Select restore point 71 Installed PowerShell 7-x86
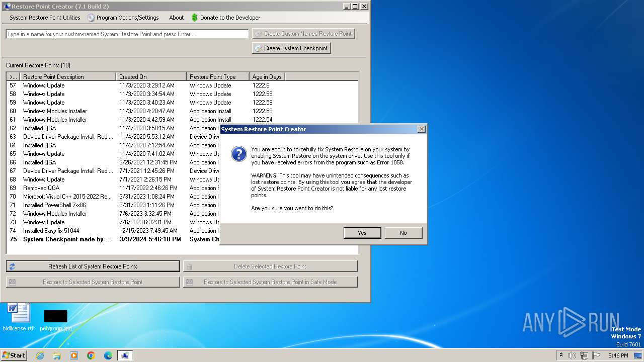644x362 pixels. pos(113,205)
